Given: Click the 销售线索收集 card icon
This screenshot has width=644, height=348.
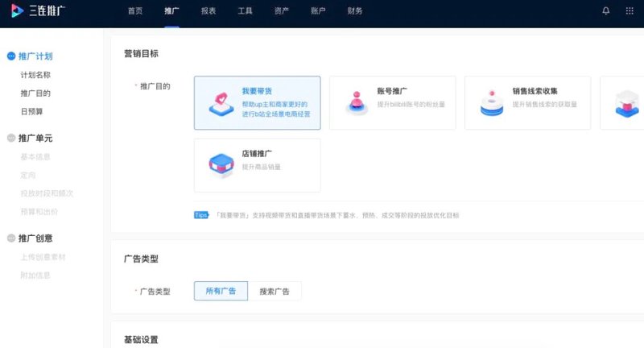Looking at the screenshot, I should [492, 103].
